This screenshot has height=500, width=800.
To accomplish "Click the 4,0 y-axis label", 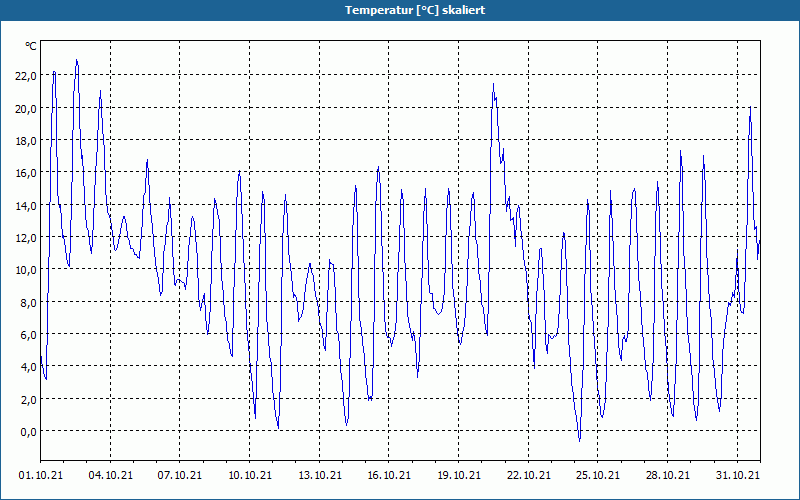I will 28,366.
